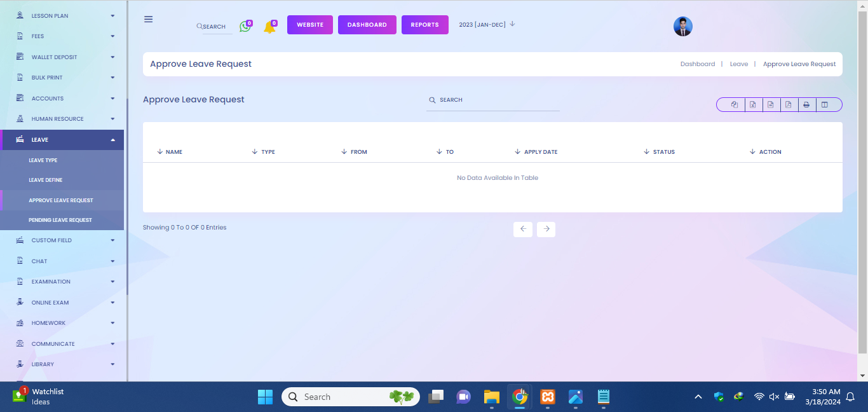Screen dimensions: 868x412
Task: Open the Leave Type menu item
Action: (x=43, y=160)
